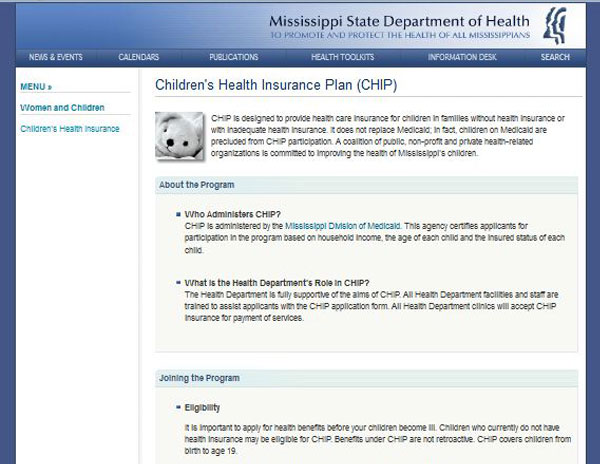Go to Publications in the navigation bar
This screenshot has width=600, height=464.
[234, 57]
